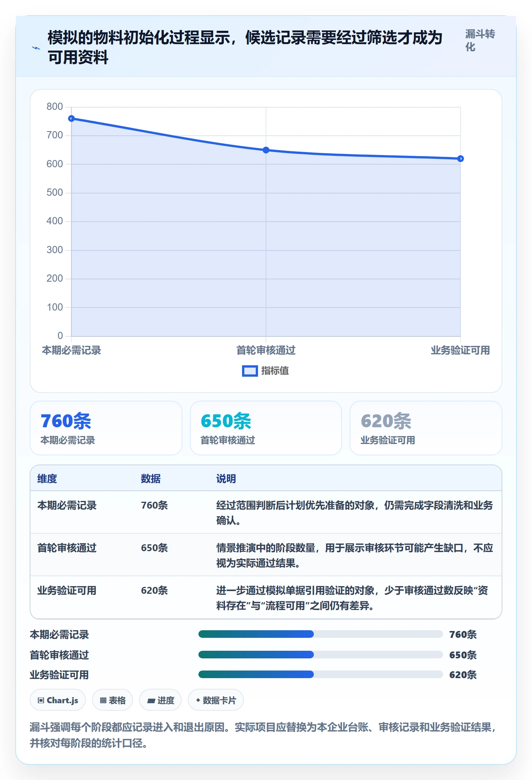Click the 首轮审核通过 x-axis label
532x780 pixels.
266,350
